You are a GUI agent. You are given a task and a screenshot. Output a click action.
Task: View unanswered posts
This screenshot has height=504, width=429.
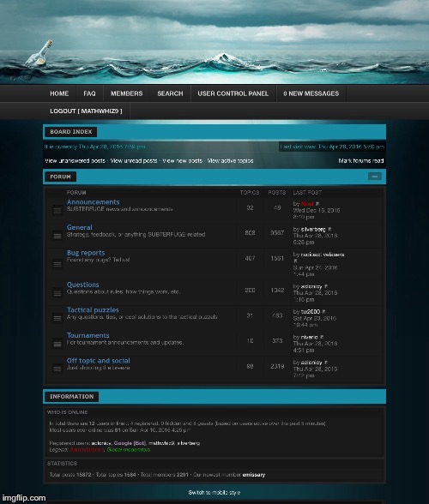coord(75,161)
